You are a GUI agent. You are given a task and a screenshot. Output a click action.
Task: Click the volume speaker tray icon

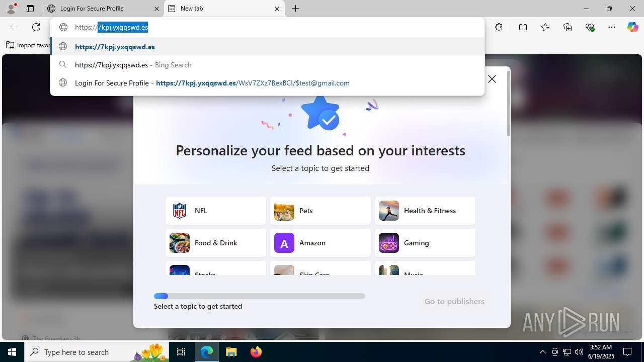pos(579,352)
